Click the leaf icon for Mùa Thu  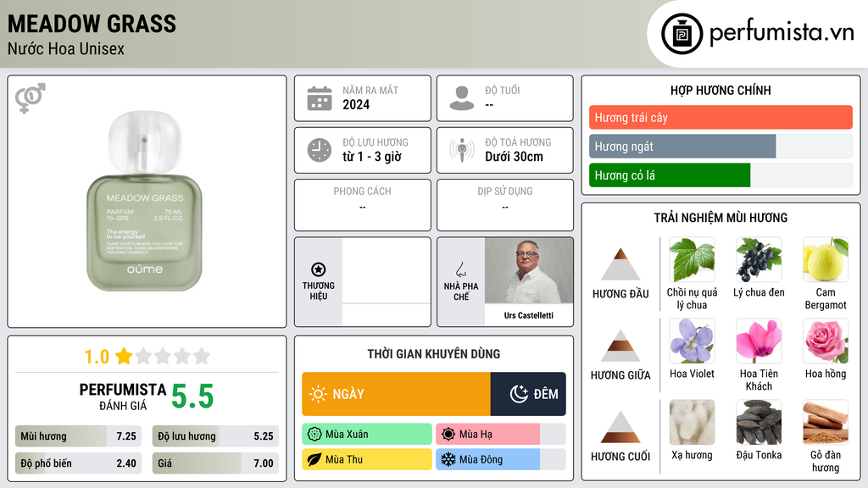tap(314, 459)
